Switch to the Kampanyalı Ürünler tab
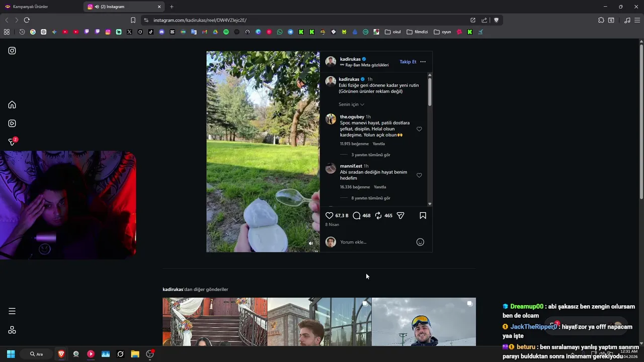 40,7
